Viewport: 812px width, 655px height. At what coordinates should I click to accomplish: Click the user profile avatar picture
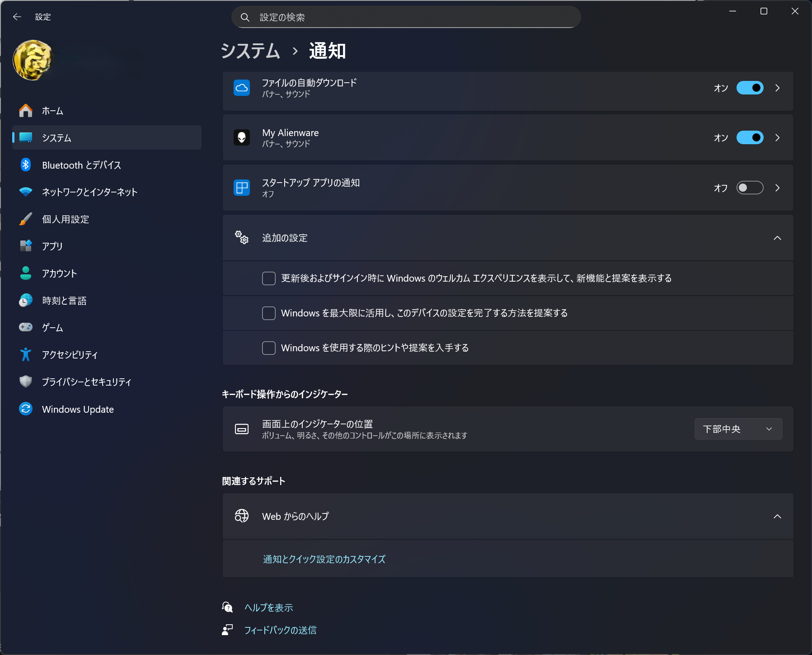[x=33, y=60]
